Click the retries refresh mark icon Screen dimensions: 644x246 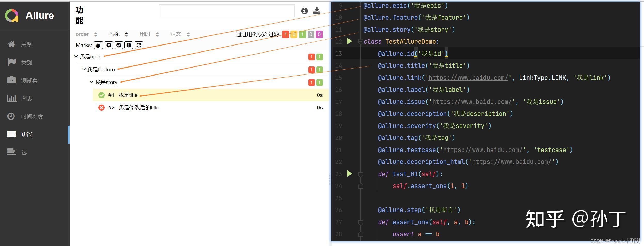139,45
